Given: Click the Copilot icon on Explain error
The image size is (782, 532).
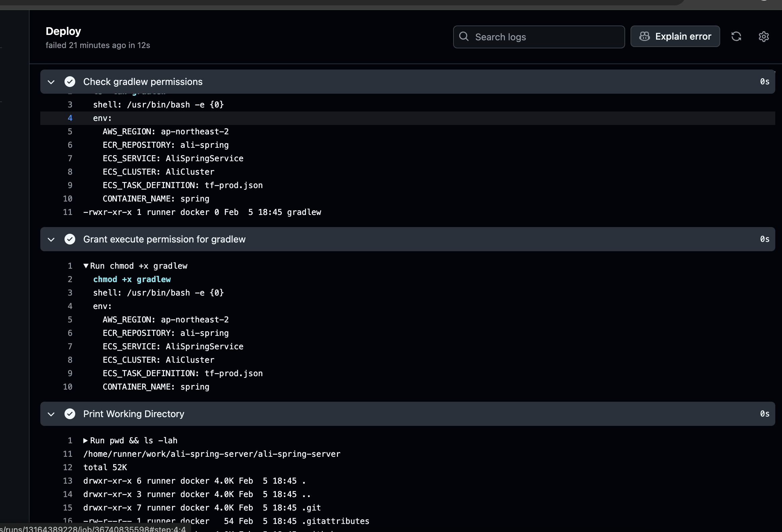Looking at the screenshot, I should tap(644, 36).
